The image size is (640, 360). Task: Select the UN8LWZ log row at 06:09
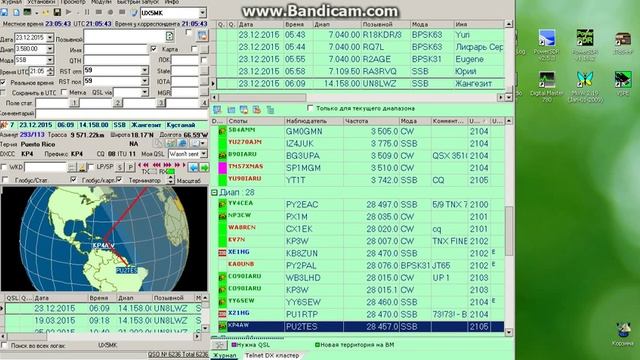point(360,83)
